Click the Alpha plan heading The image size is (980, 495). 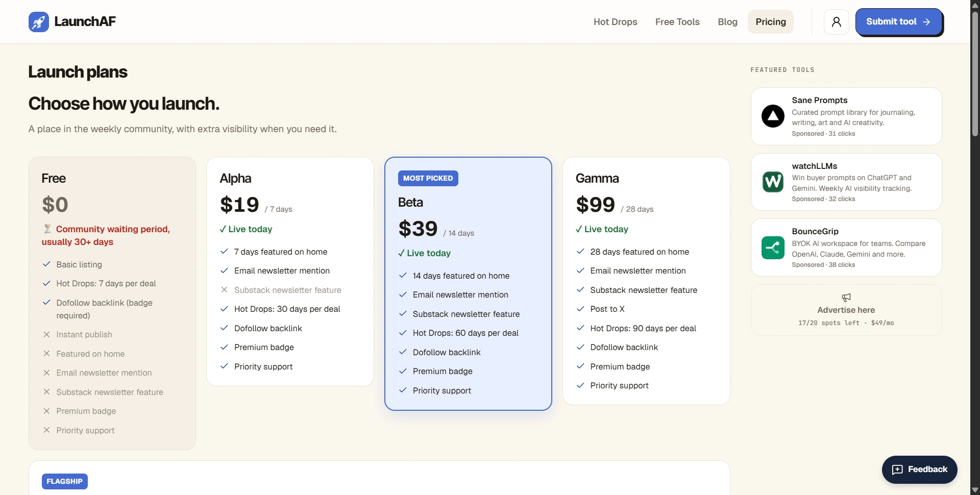coord(235,179)
